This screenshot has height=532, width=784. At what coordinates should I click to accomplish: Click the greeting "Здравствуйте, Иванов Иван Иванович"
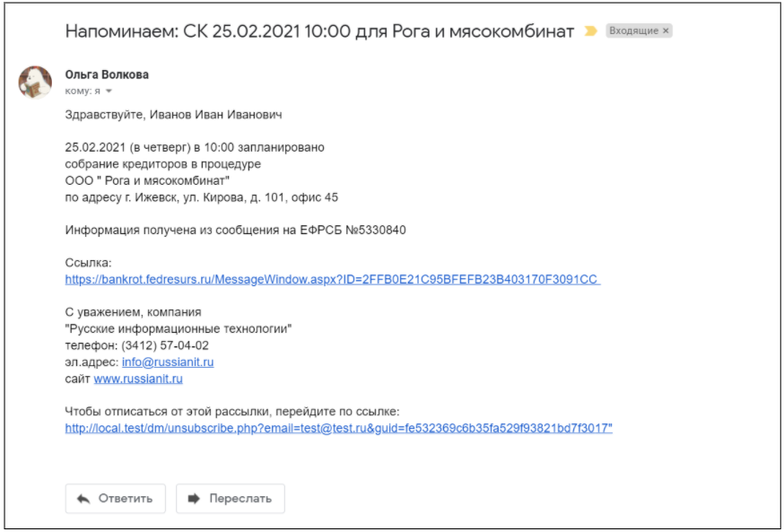pos(174,114)
